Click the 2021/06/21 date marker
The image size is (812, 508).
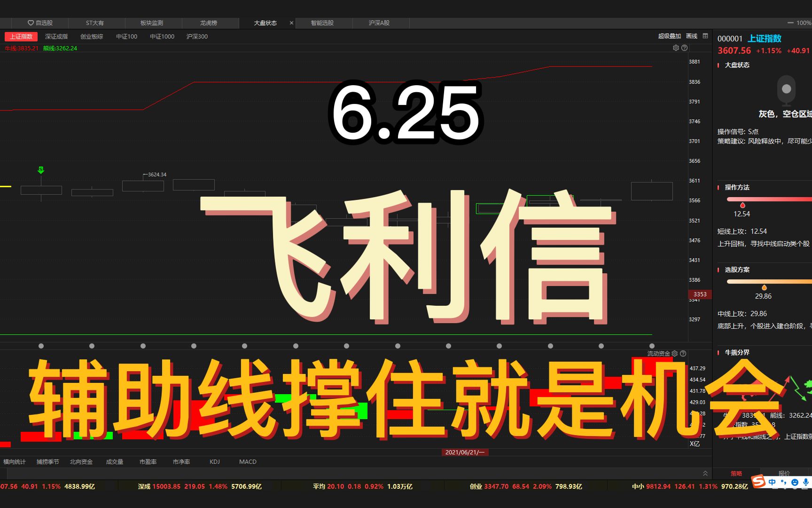pos(465,452)
